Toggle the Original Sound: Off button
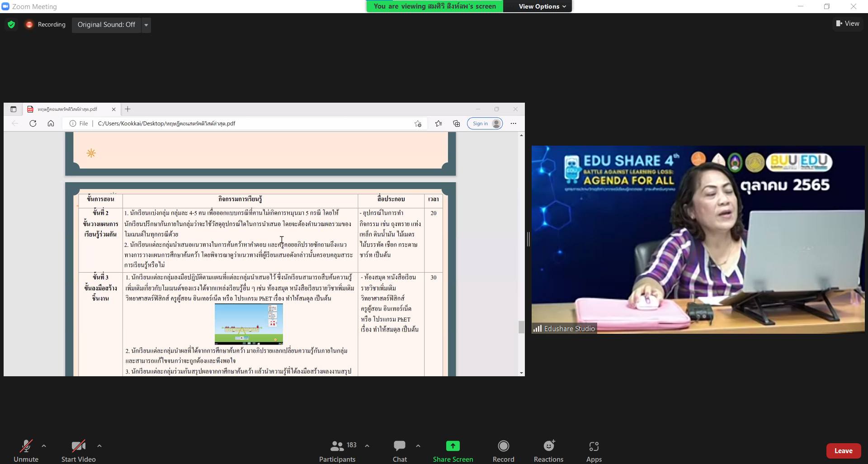Image resolution: width=868 pixels, height=464 pixels. [106, 25]
